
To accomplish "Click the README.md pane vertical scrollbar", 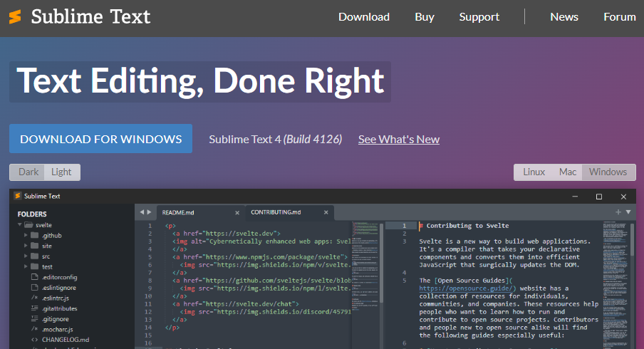I will pos(381,263).
